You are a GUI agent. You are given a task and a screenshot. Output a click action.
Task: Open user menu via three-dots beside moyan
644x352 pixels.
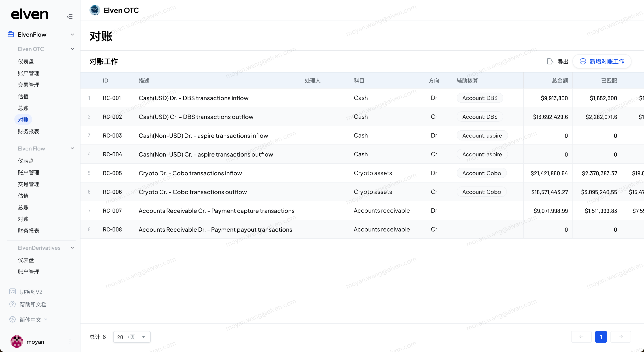70,341
